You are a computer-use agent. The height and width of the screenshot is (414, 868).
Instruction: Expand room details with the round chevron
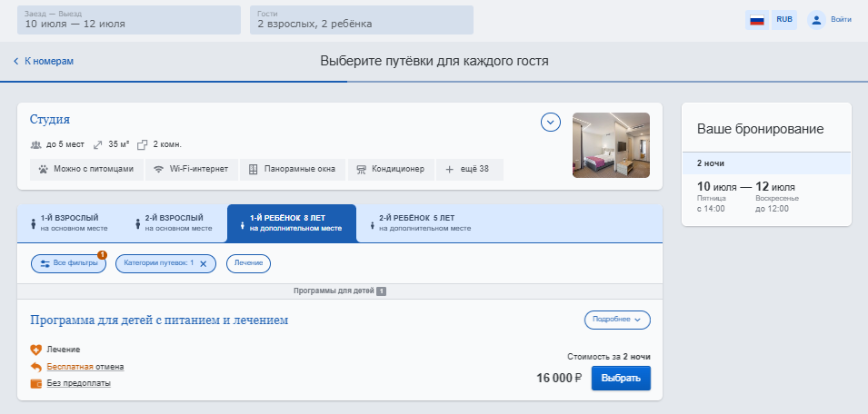click(x=551, y=123)
